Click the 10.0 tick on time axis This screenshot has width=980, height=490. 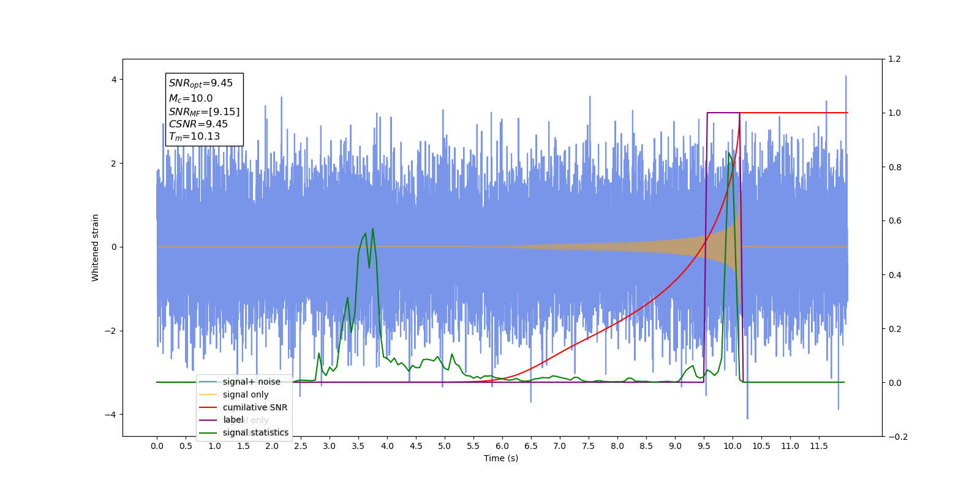(733, 446)
